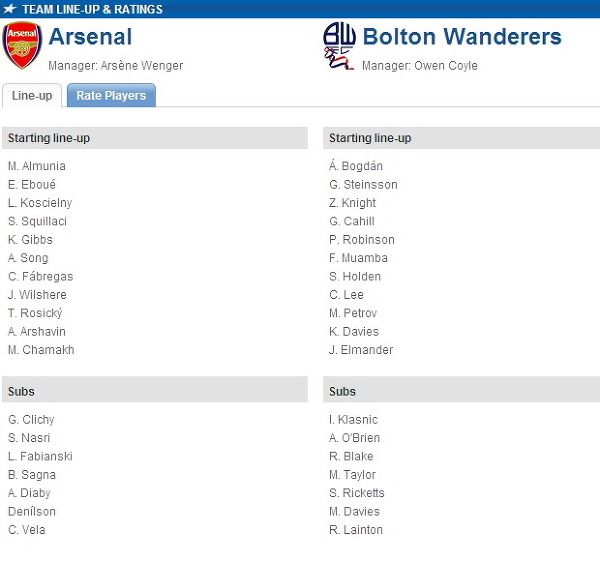
Task: Click on M. Almunia in starting line-up
Action: [x=37, y=166]
